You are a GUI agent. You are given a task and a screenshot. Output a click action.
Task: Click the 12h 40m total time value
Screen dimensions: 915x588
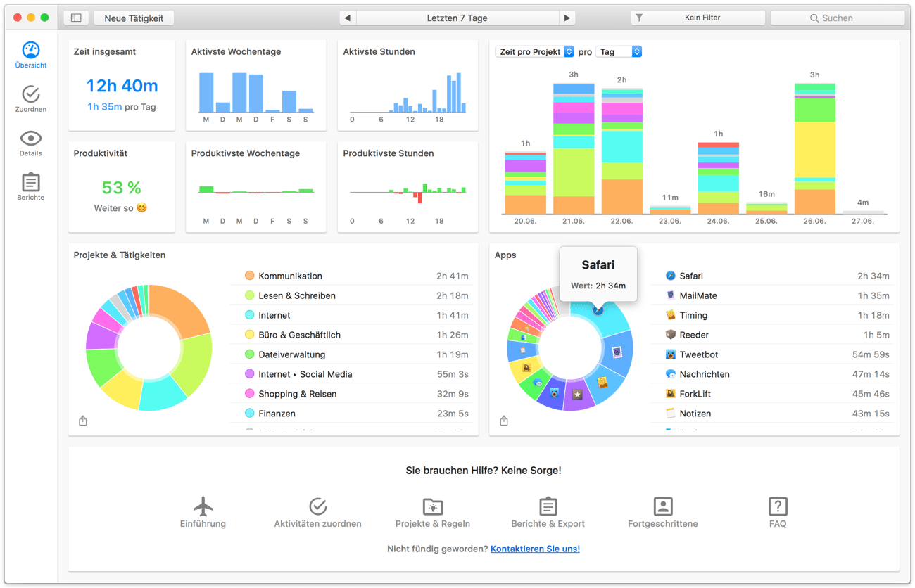(x=122, y=86)
